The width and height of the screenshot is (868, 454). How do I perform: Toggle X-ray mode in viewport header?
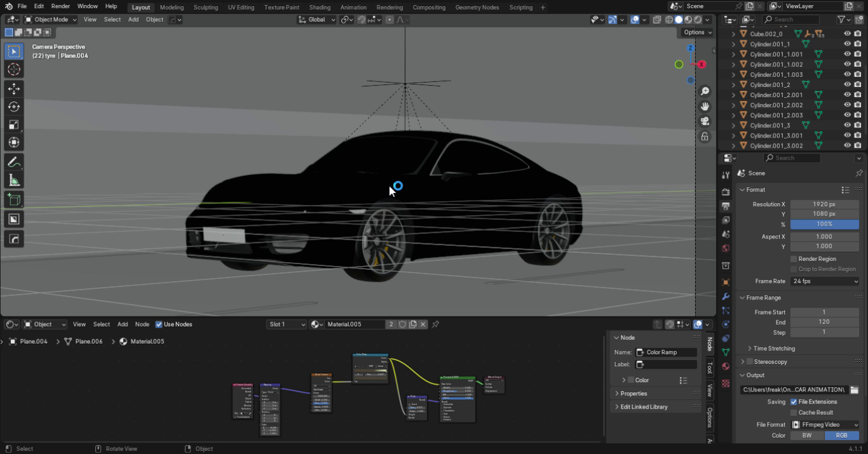[x=657, y=20]
